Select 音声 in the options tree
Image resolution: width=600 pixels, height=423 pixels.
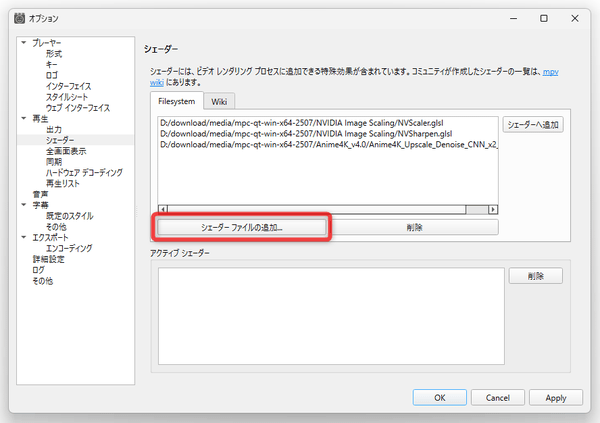click(x=40, y=194)
